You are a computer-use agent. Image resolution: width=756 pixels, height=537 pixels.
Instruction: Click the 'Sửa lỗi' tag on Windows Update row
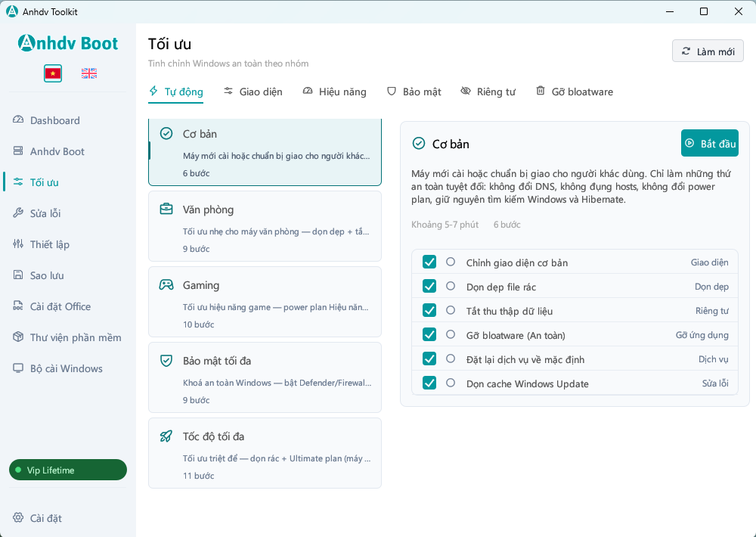715,383
